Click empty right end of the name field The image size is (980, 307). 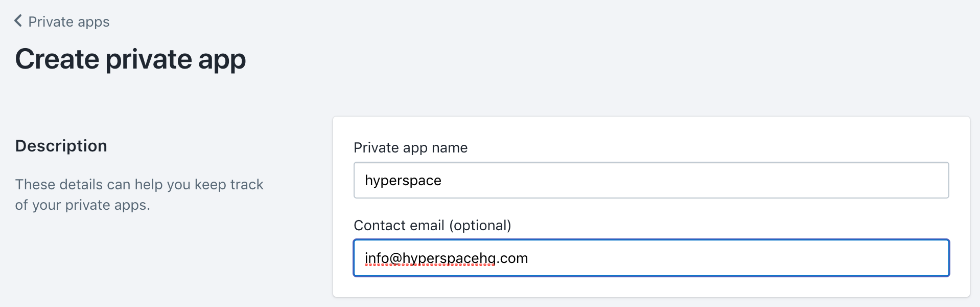point(869,180)
